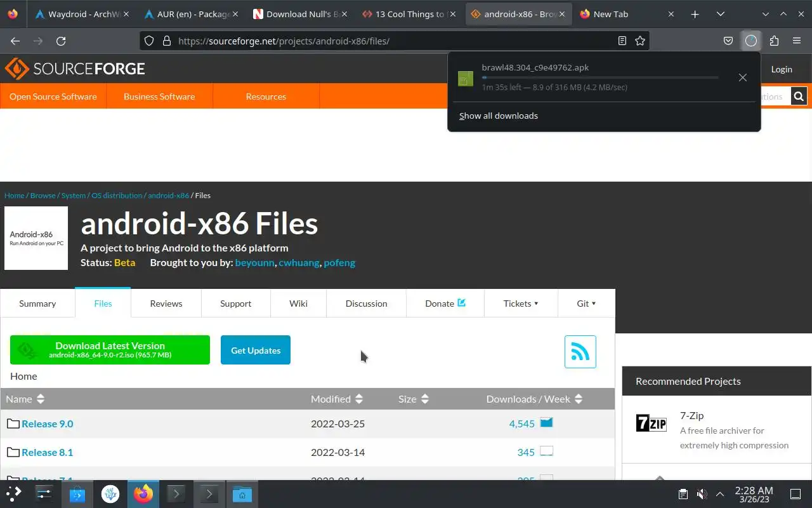Click the muted volume tray icon
The image size is (812, 508).
(702, 494)
